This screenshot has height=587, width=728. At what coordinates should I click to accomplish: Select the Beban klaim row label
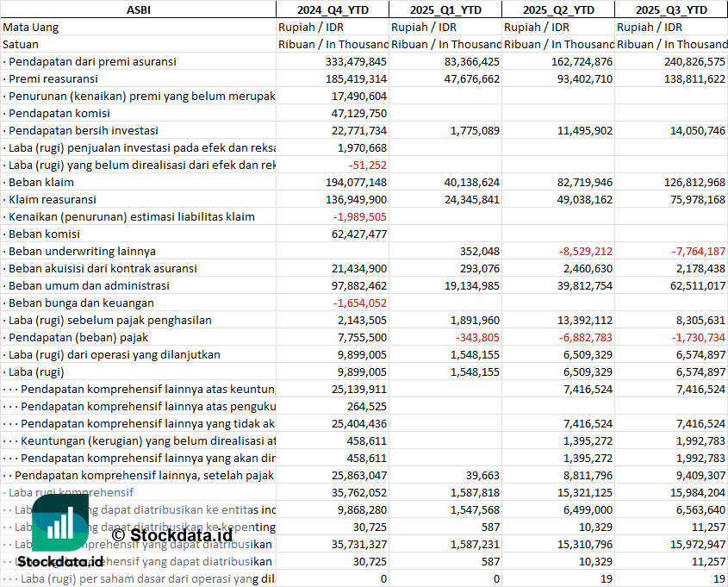[x=41, y=182]
